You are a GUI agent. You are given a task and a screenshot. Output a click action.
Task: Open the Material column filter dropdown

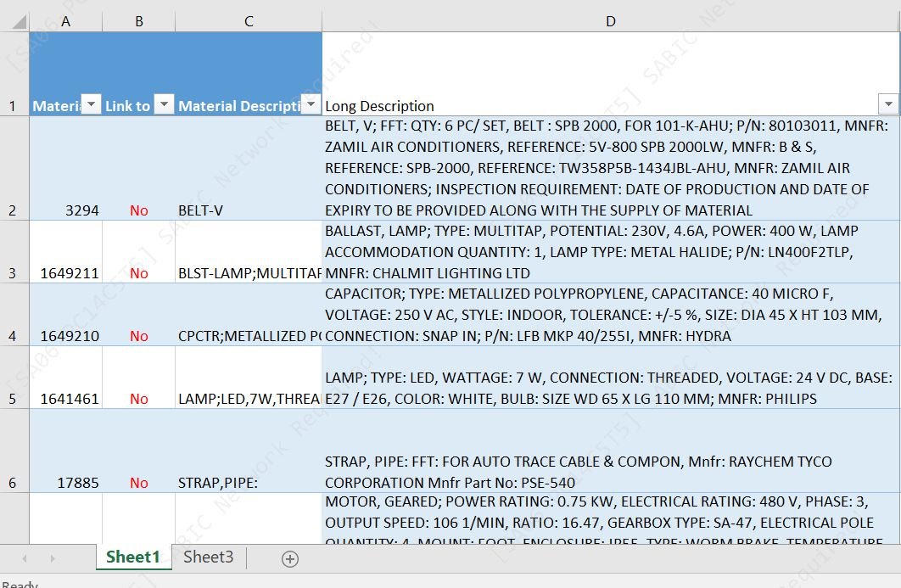tap(92, 104)
